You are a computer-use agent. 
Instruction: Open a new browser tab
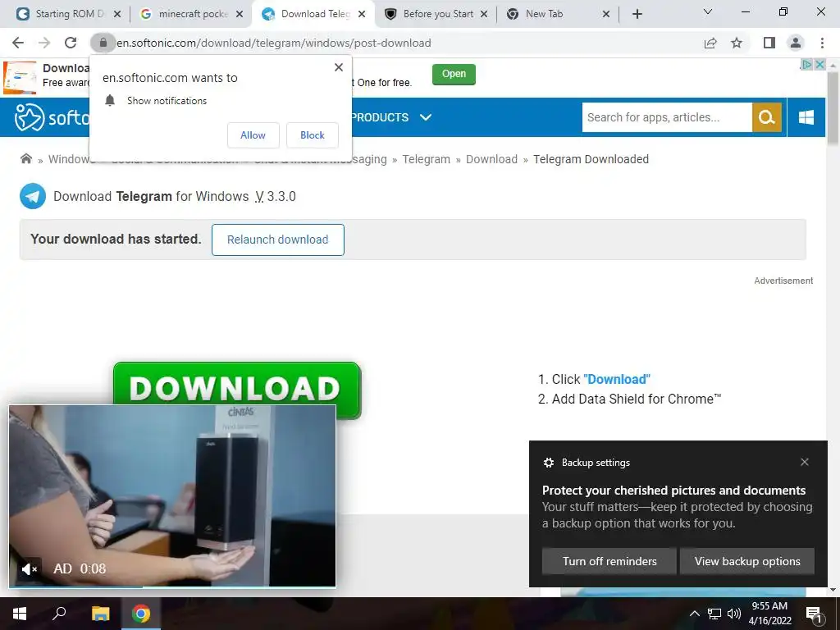click(x=637, y=14)
